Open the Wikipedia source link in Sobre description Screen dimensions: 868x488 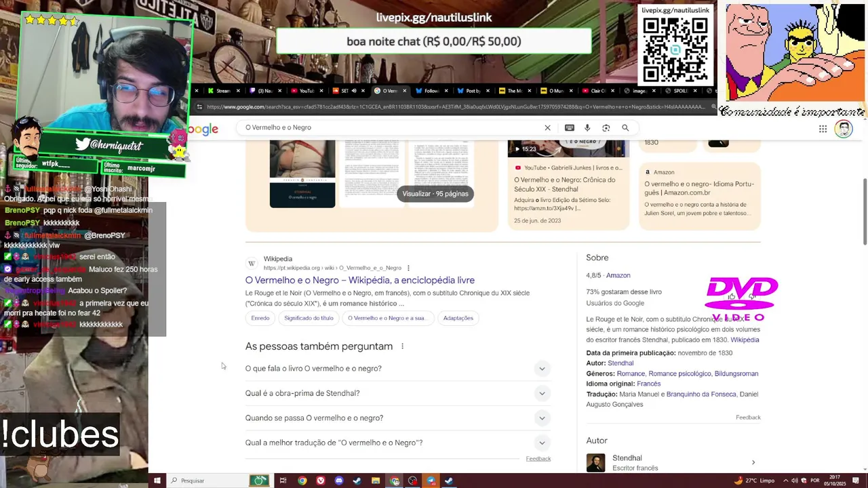[x=745, y=340]
